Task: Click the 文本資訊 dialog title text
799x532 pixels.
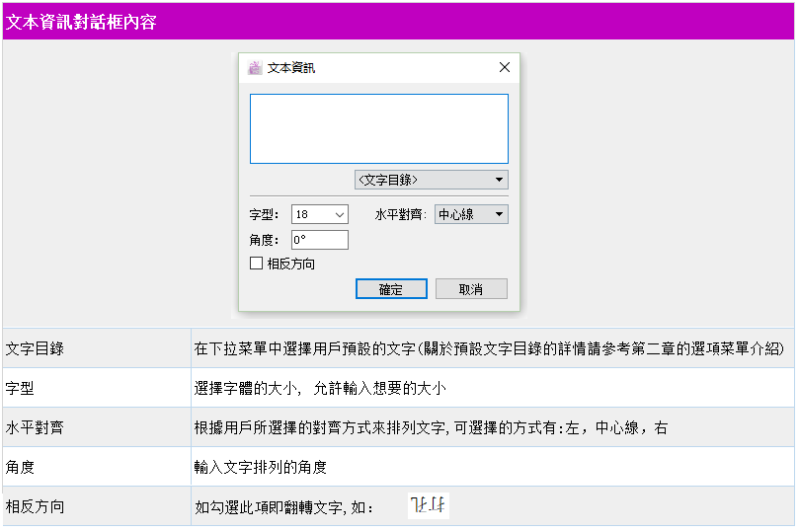Action: pos(292,68)
